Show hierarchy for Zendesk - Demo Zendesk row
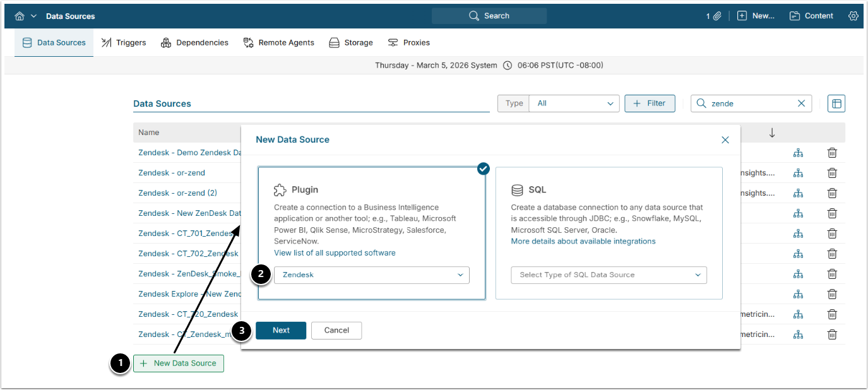868x390 pixels. tap(798, 153)
